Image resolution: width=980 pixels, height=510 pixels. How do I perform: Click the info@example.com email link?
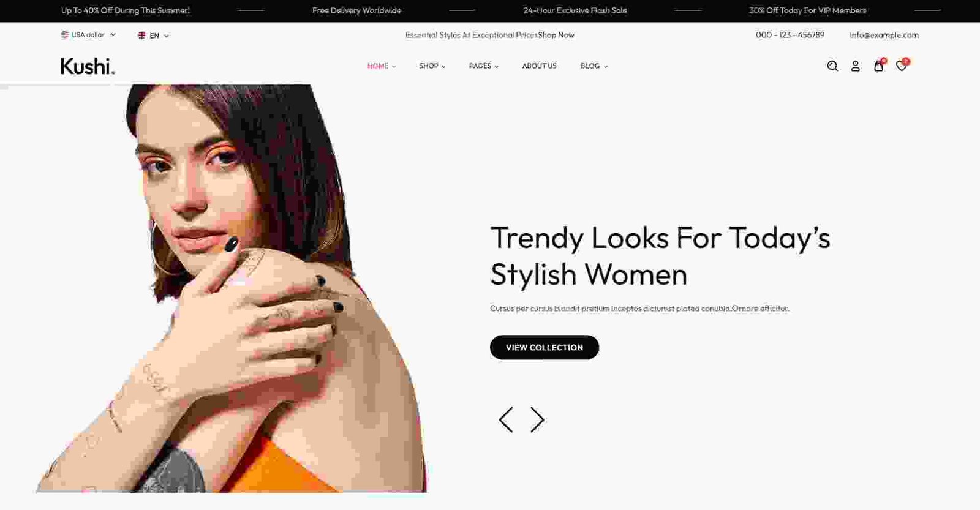point(884,35)
